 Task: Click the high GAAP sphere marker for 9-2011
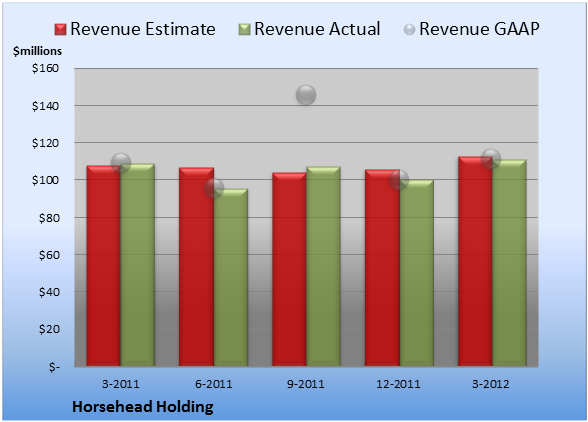(306, 95)
